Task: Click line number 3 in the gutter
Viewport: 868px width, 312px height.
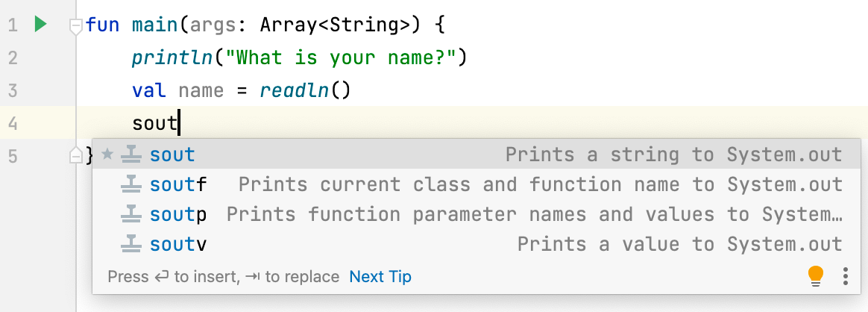Action: pyautogui.click(x=13, y=90)
